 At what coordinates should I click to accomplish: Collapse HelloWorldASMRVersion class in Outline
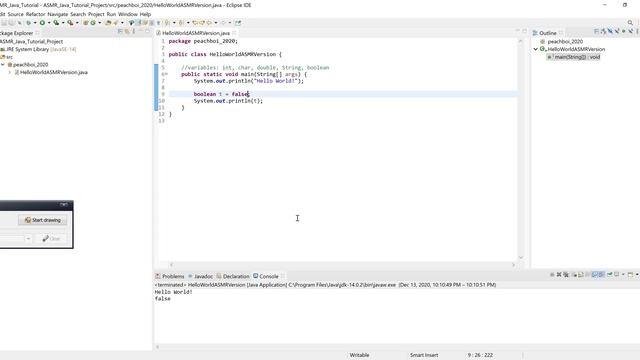(536, 49)
